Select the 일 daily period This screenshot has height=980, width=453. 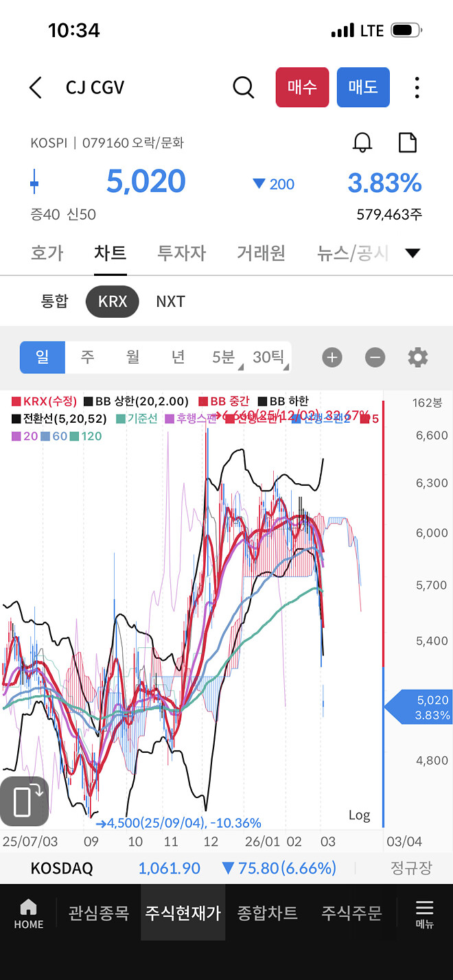click(43, 357)
